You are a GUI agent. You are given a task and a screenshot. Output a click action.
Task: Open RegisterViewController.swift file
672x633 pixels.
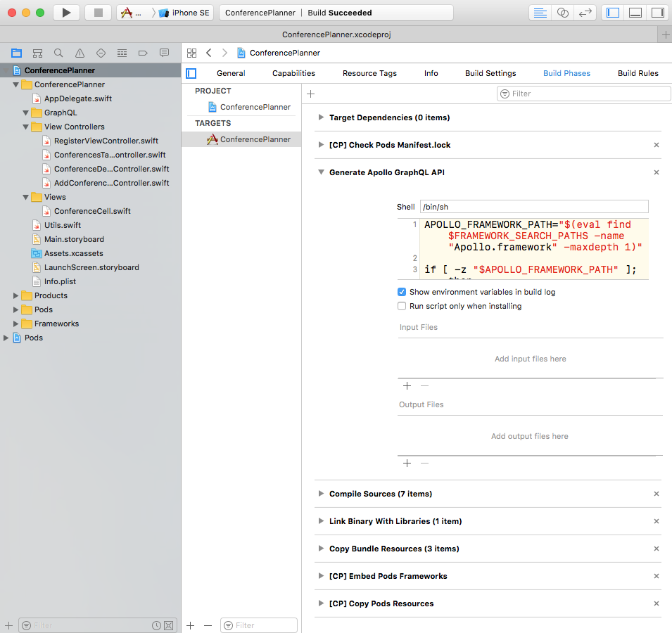106,141
